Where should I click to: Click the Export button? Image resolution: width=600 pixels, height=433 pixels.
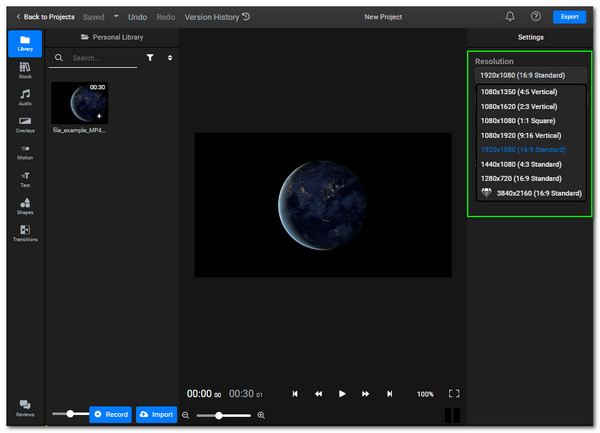point(570,17)
